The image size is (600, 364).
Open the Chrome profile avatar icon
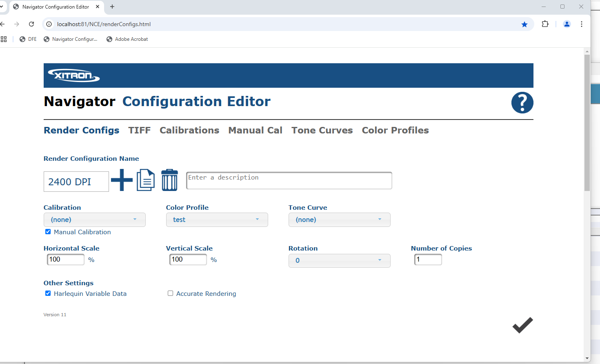click(567, 24)
